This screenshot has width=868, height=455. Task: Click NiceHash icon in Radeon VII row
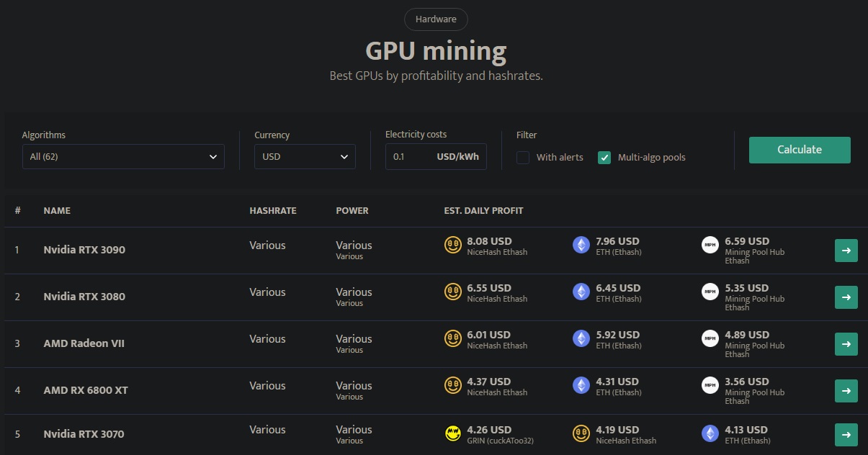pos(452,338)
